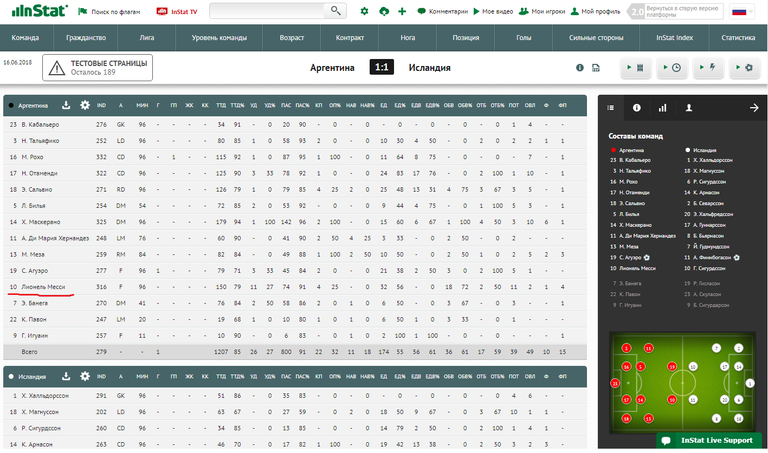This screenshot has height=453, width=768.
Task: Click the green plus icon in header
Action: pyautogui.click(x=402, y=11)
